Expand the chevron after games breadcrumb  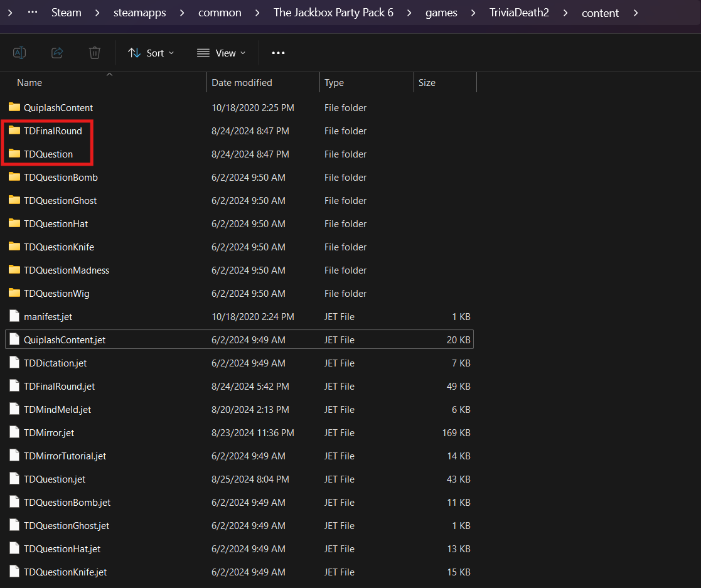(x=473, y=13)
